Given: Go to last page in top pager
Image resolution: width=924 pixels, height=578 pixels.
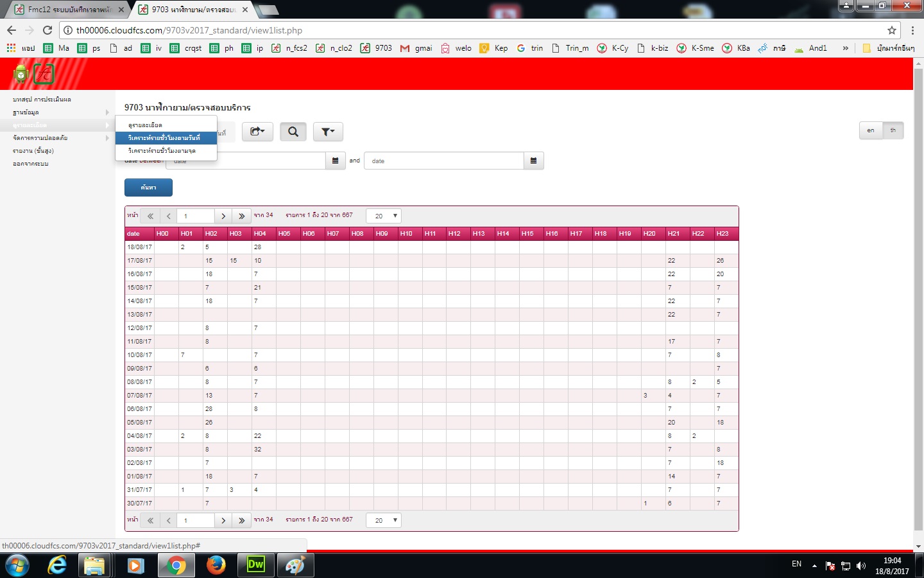Looking at the screenshot, I should pyautogui.click(x=241, y=216).
